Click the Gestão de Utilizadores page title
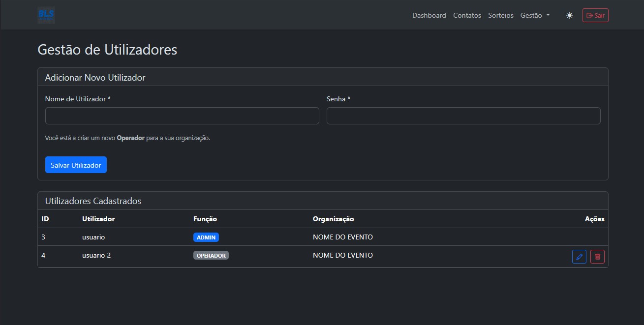 (107, 50)
